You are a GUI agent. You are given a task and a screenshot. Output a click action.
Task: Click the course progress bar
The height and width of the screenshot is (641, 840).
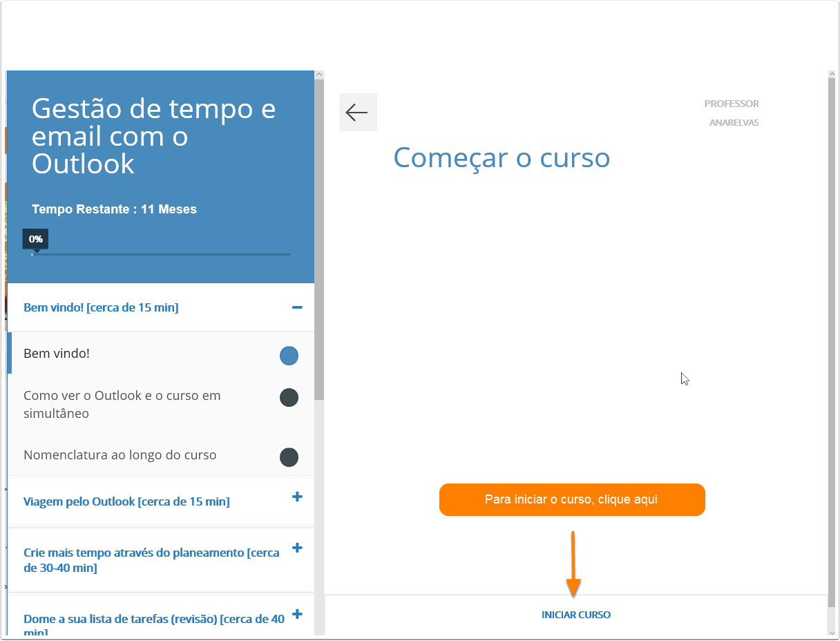[x=161, y=254]
